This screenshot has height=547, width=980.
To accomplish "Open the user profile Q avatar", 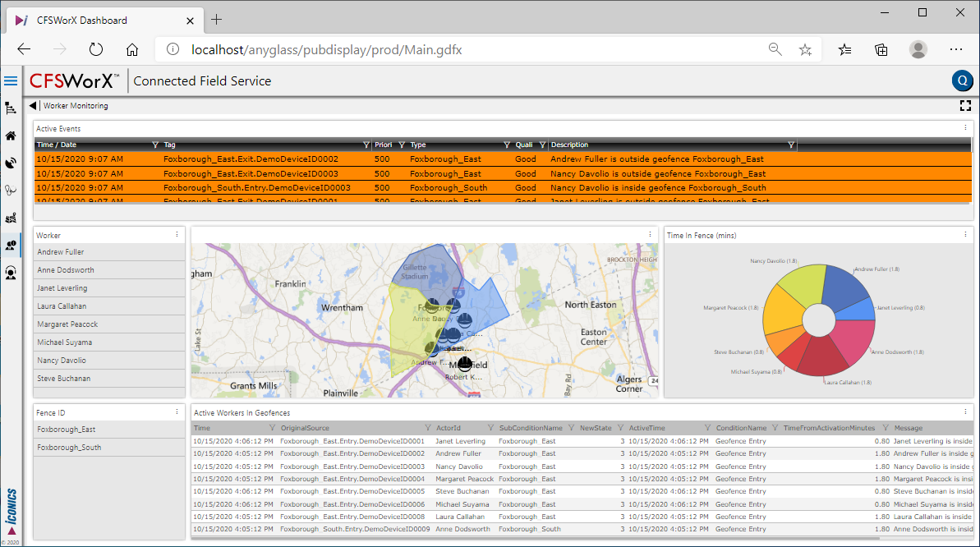I will [x=962, y=80].
